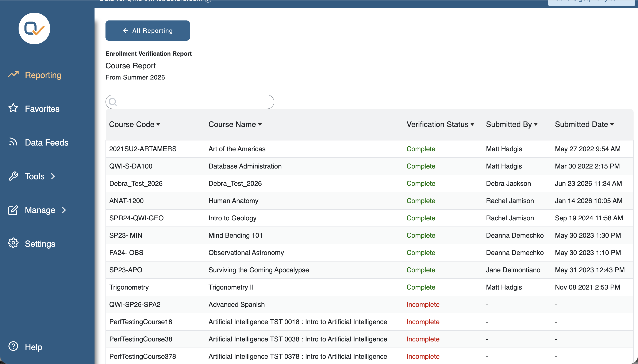This screenshot has width=638, height=364.
Task: Sort by Submitted Date column arrow
Action: 612,124
